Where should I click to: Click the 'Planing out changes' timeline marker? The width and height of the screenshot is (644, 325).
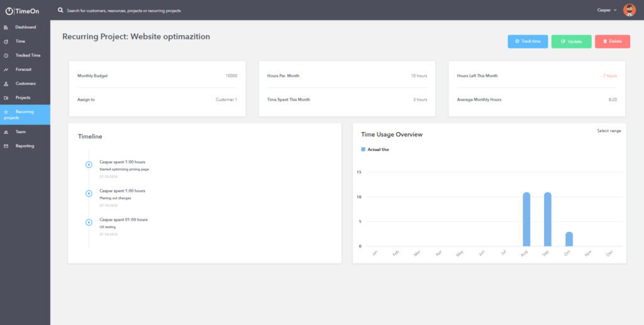tap(89, 193)
